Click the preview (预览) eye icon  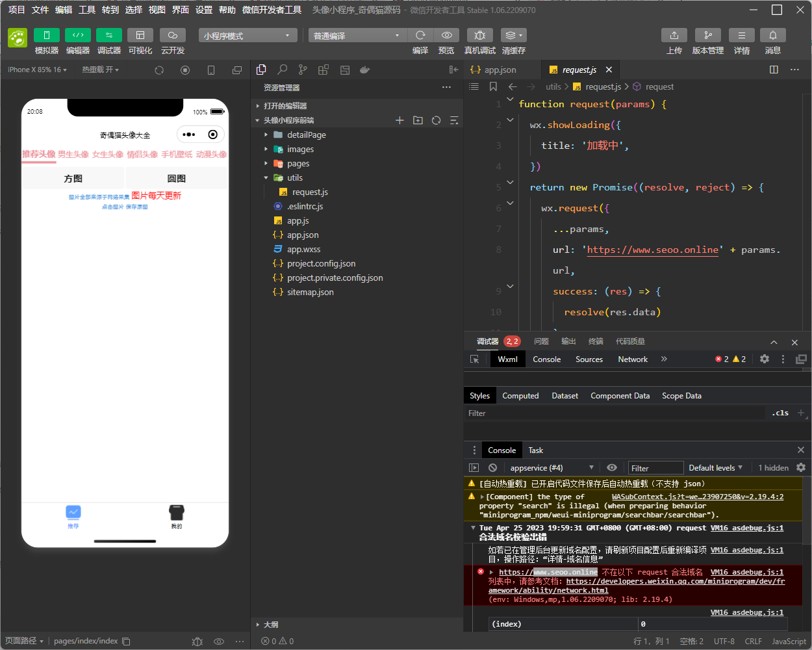446,35
